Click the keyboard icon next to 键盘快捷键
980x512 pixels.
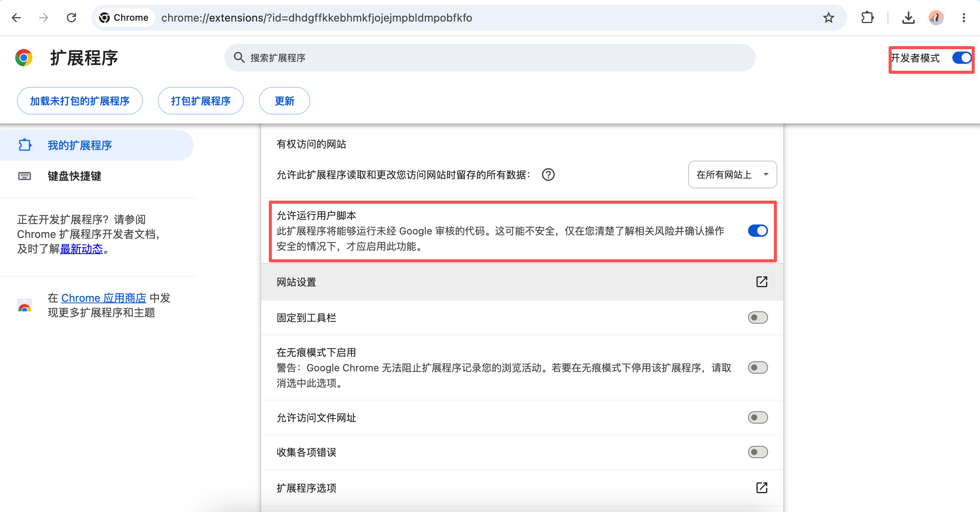pos(25,176)
